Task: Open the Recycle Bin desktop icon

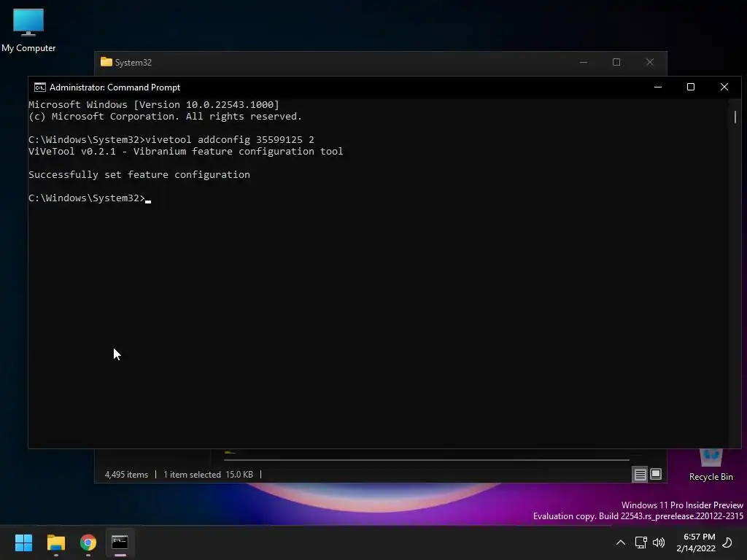Action: pos(711,465)
